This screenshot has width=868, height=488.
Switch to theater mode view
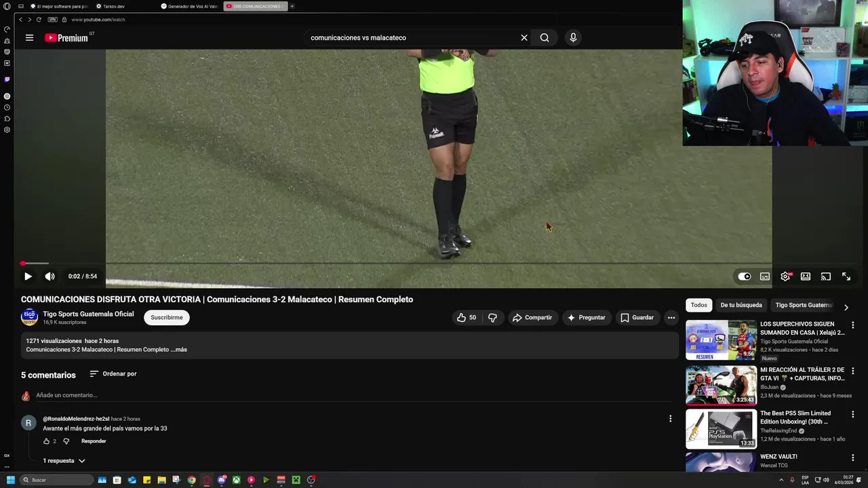pyautogui.click(x=806, y=277)
